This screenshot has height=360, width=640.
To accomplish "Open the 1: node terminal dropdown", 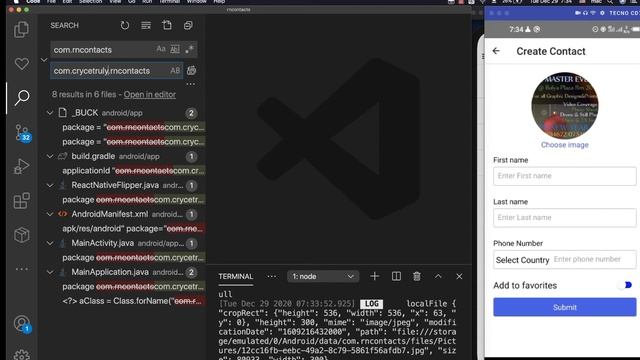I will pos(323,276).
